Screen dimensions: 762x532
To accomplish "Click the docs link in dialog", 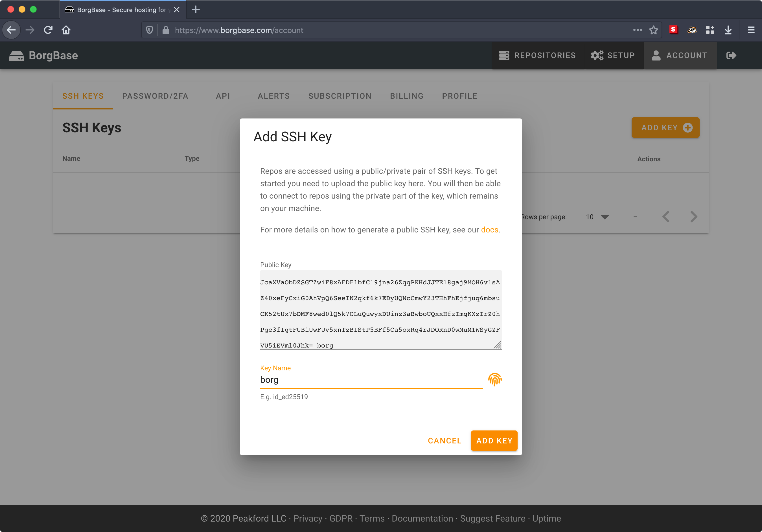I will tap(490, 230).
